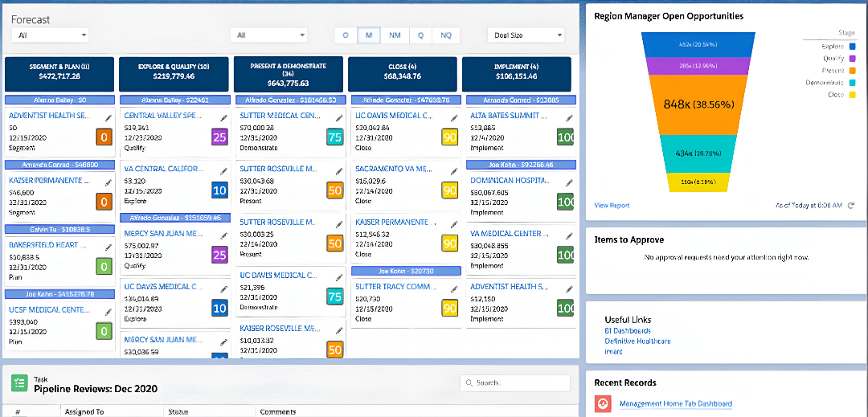This screenshot has height=417, width=868.
Task: Click the Joe Kohn - $92266.46 group header
Action: click(520, 164)
